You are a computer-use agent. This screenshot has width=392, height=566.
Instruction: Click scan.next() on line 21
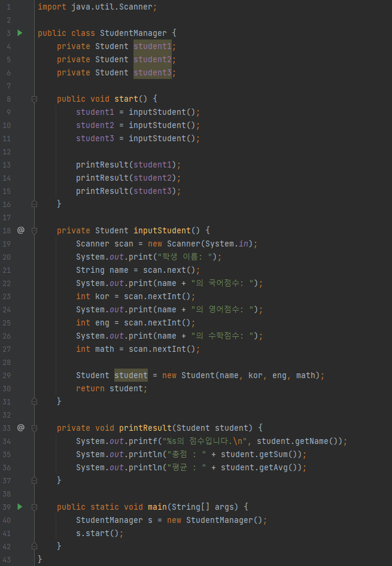point(169,270)
